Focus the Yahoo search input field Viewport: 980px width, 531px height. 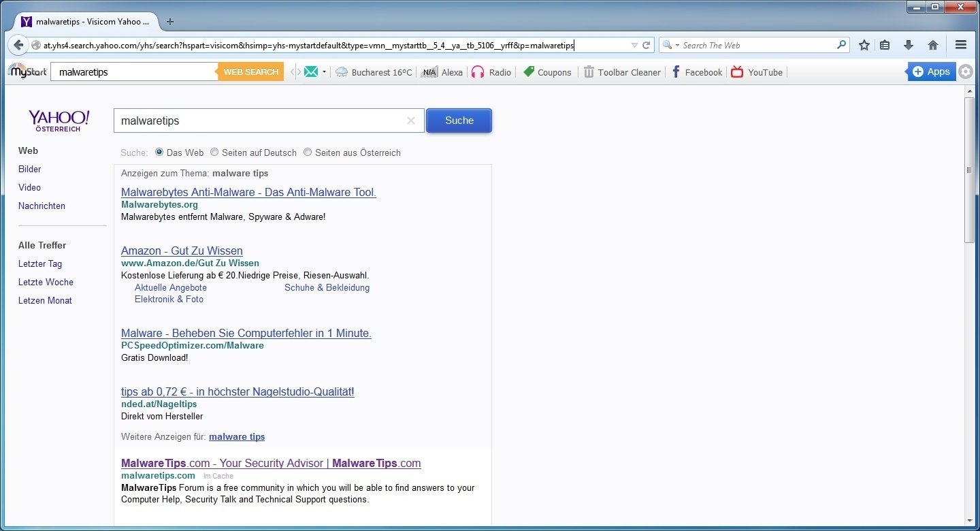(268, 120)
